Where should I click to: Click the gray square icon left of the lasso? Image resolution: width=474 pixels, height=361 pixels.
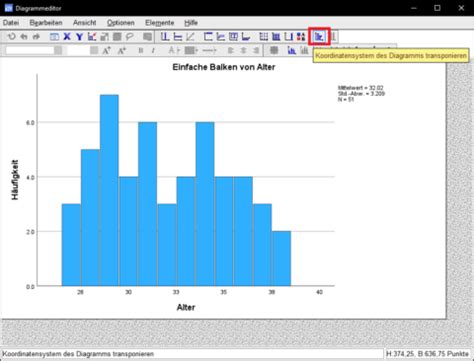click(x=117, y=37)
